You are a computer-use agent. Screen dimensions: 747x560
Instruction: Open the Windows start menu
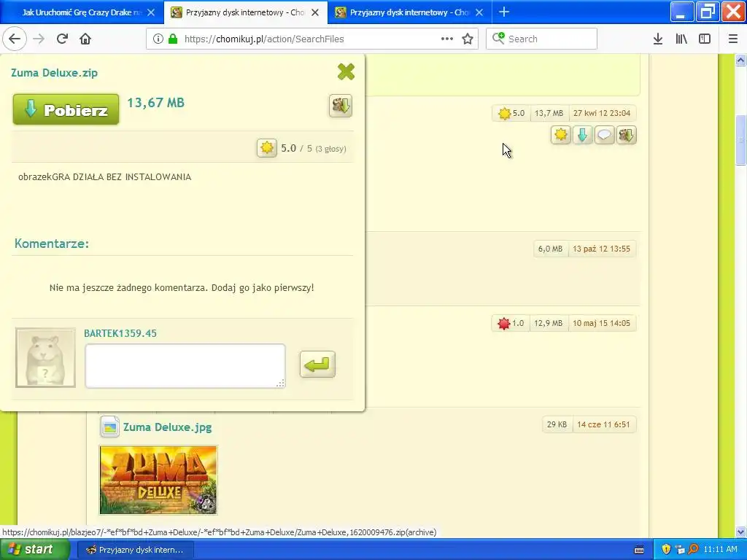click(34, 549)
